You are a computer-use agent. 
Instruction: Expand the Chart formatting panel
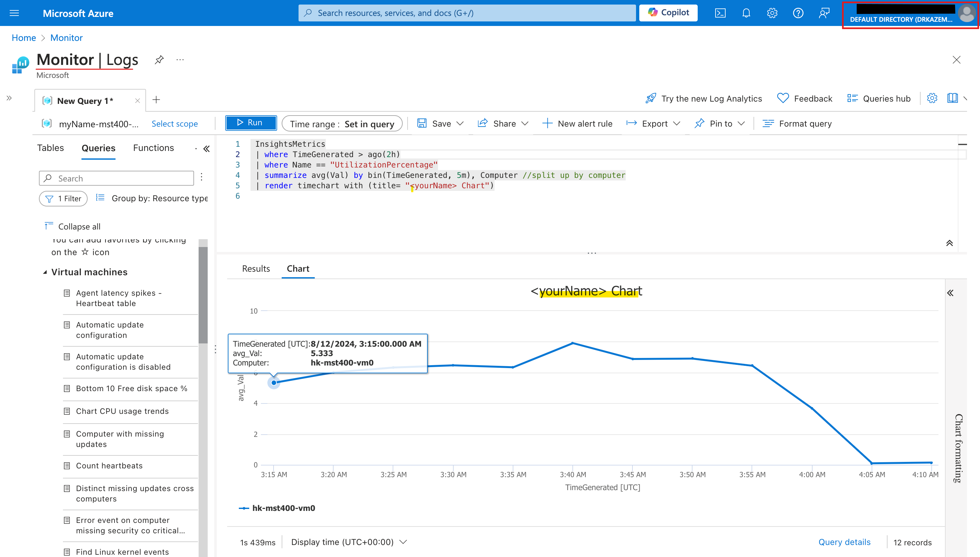950,293
